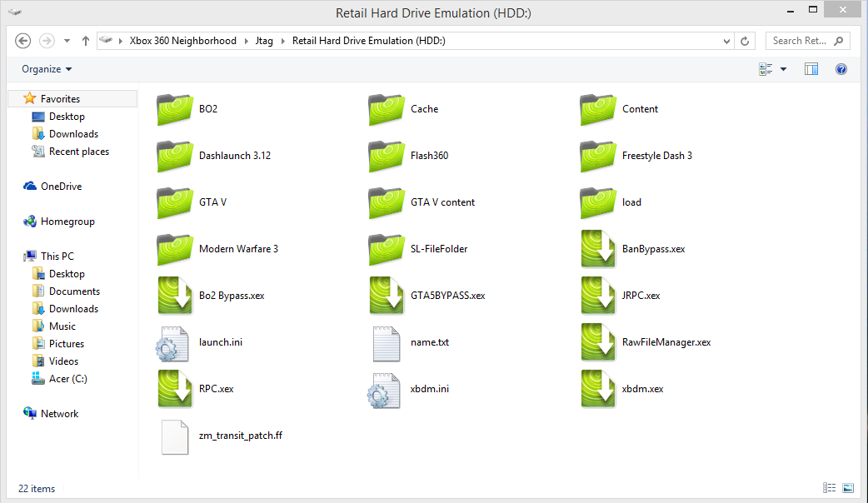The width and height of the screenshot is (868, 503).
Task: Select the RawFileManager.xex file icon
Action: coord(598,342)
